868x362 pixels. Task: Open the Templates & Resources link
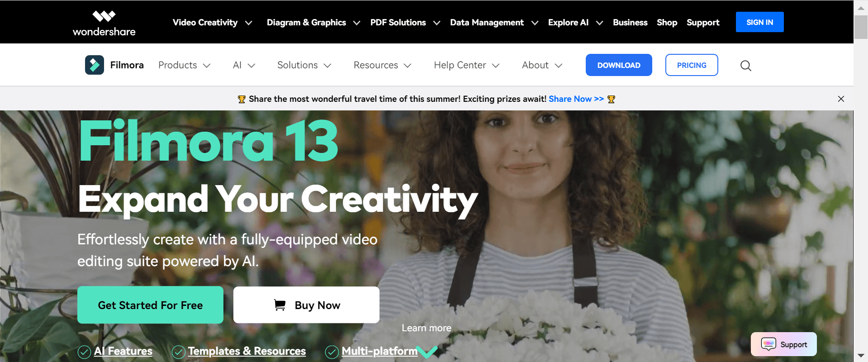coord(247,351)
